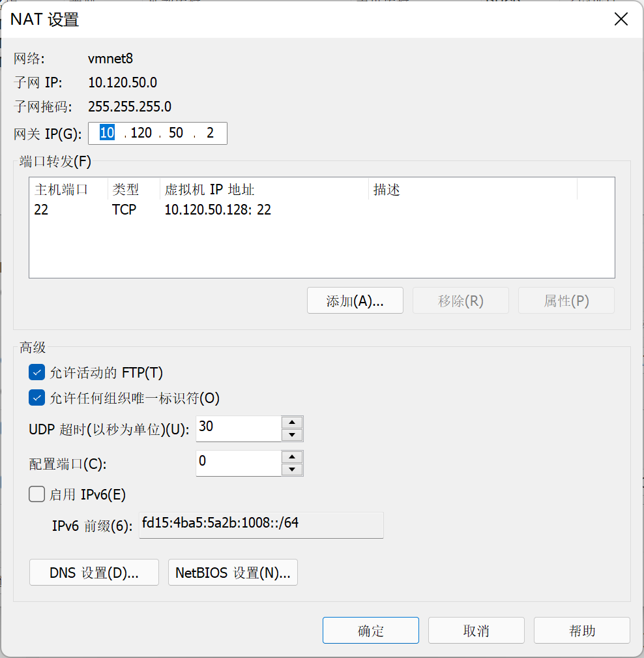Click the 配置端口(C) label

tap(68, 464)
